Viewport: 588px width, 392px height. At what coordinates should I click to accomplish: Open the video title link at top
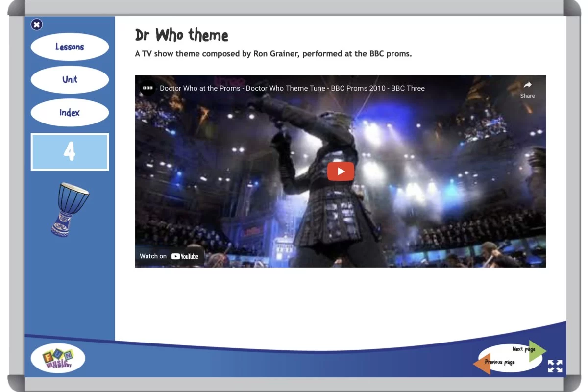[292, 88]
